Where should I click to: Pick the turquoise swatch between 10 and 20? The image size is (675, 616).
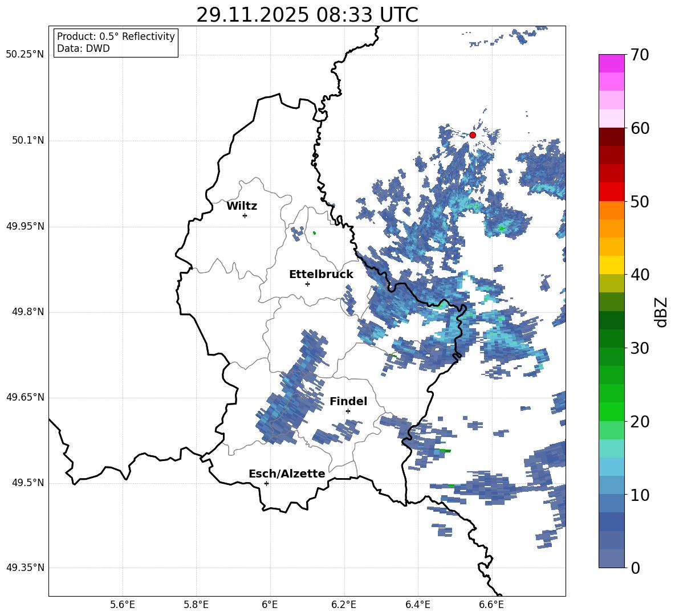point(611,448)
